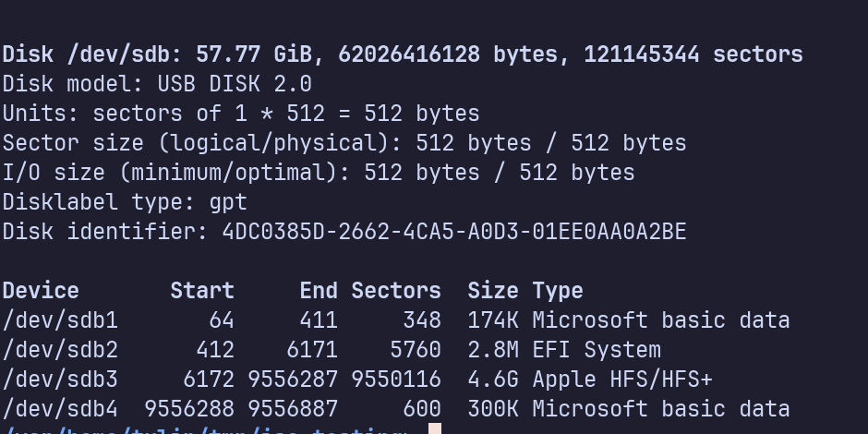Click the "Sectors" column header
The width and height of the screenshot is (868, 434).
pyautogui.click(x=396, y=291)
